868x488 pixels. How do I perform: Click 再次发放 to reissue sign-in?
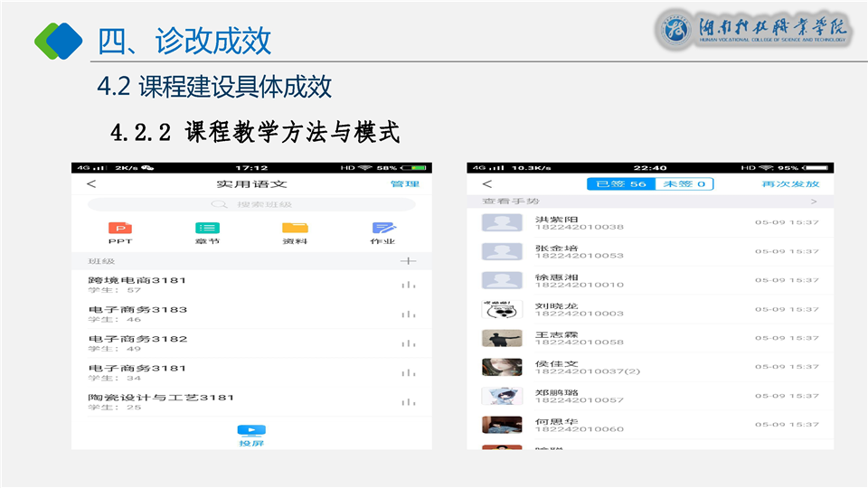(x=790, y=184)
